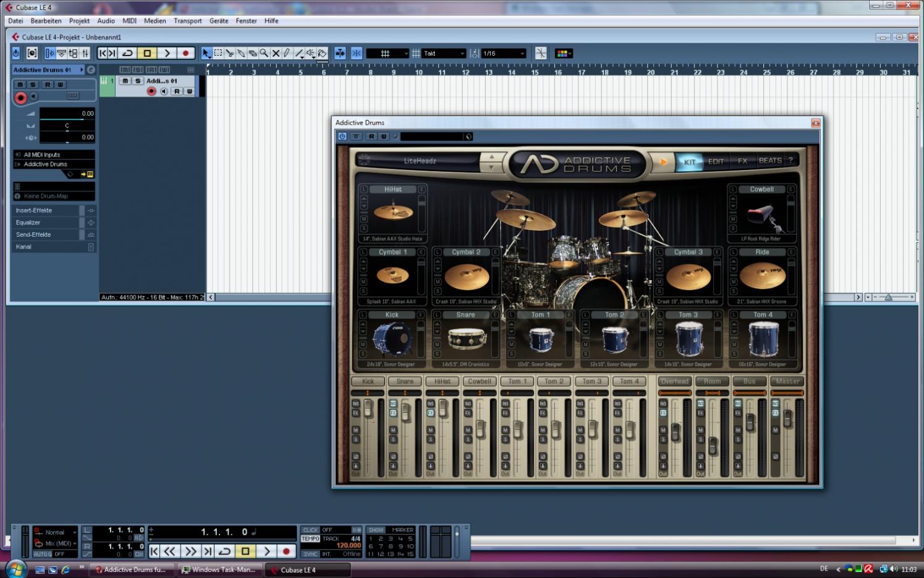
Task: Click the Overhead mixer channel button
Action: 675,381
